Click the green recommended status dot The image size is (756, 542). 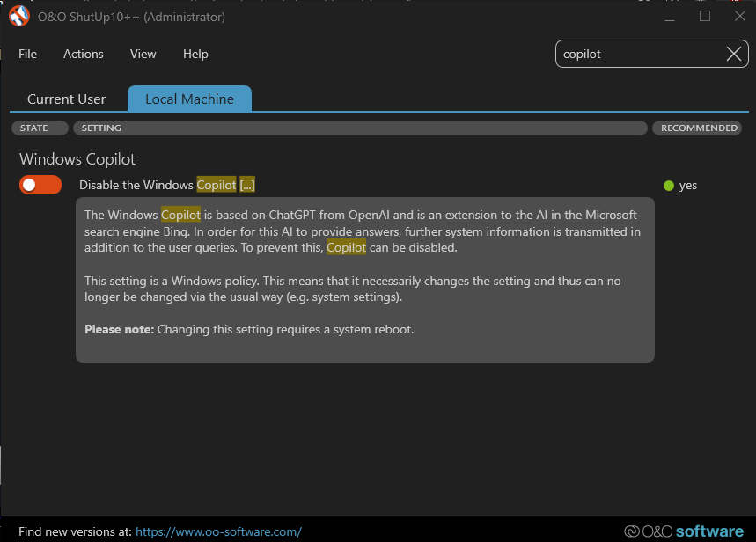(669, 186)
